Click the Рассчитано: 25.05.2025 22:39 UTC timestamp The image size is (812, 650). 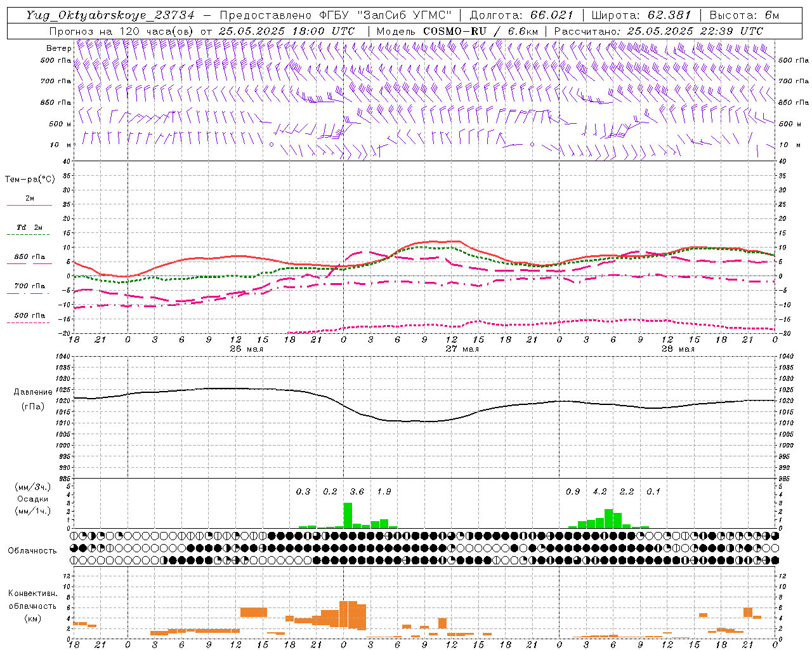(658, 31)
